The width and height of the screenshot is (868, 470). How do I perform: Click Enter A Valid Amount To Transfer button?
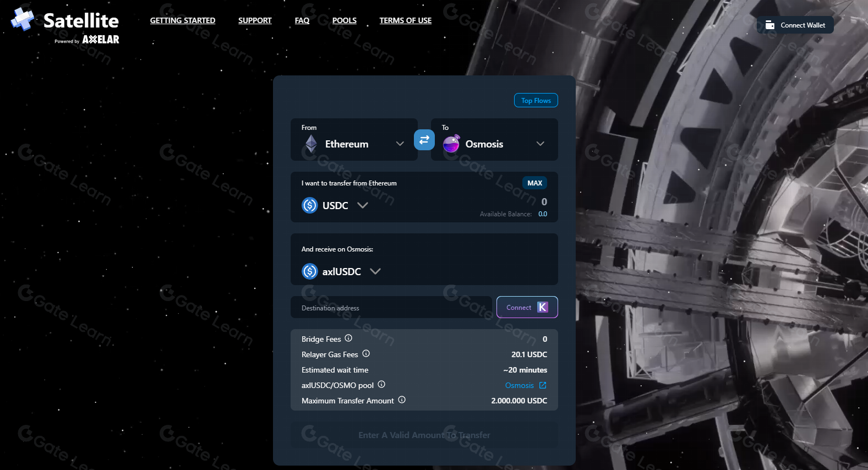424,435
